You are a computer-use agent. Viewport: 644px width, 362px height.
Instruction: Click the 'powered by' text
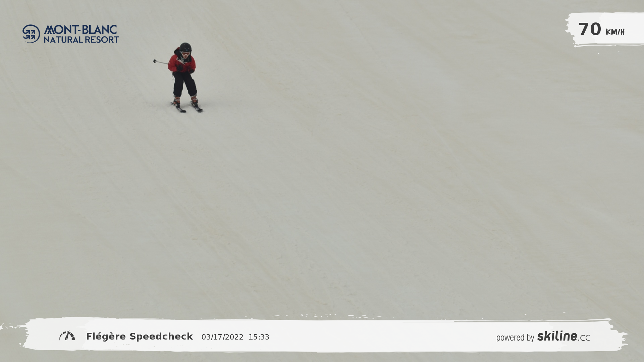point(515,338)
